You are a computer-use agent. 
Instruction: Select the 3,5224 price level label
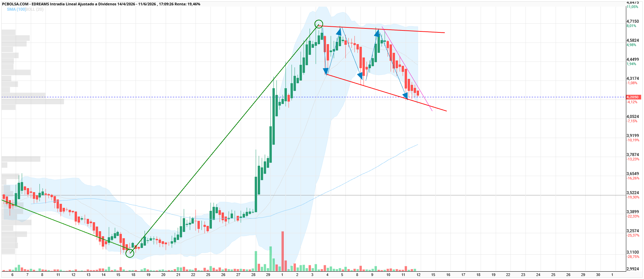tap(633, 193)
